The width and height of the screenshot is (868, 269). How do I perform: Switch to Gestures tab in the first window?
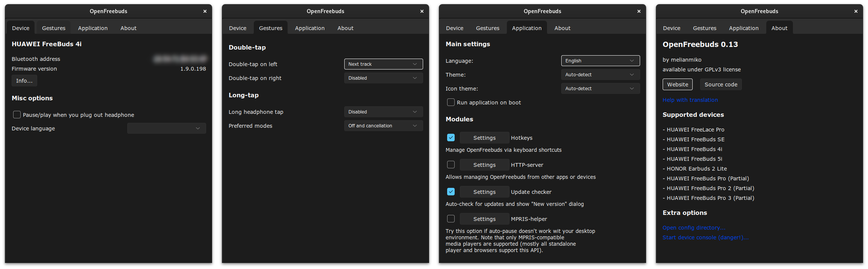click(x=54, y=28)
